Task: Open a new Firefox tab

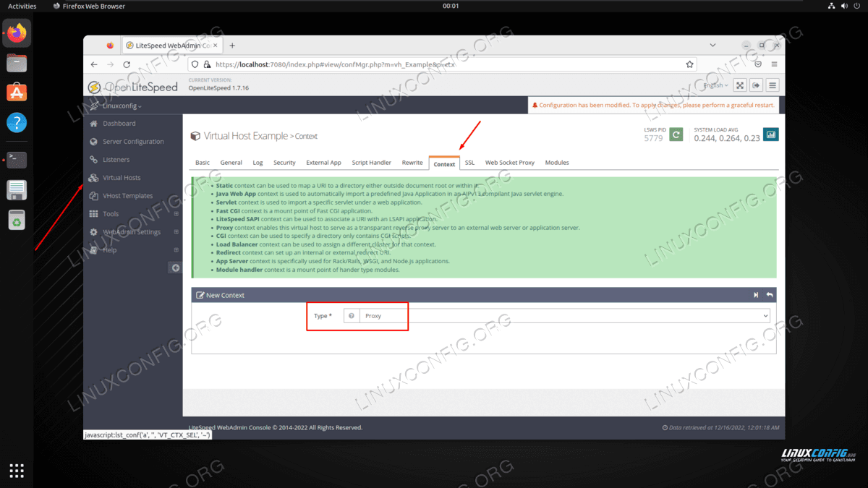Action: (232, 46)
